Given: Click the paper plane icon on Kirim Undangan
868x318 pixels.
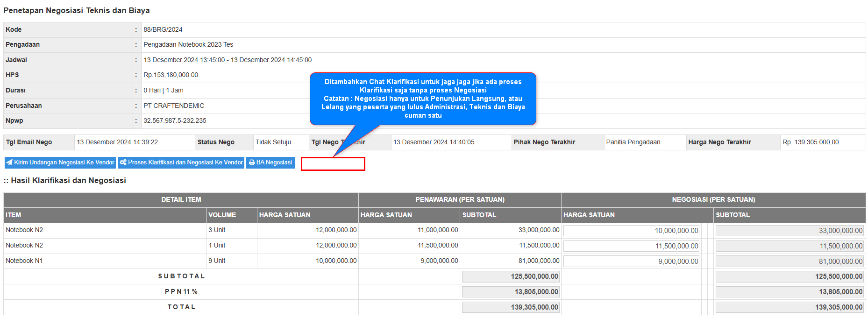Looking at the screenshot, I should tap(9, 163).
